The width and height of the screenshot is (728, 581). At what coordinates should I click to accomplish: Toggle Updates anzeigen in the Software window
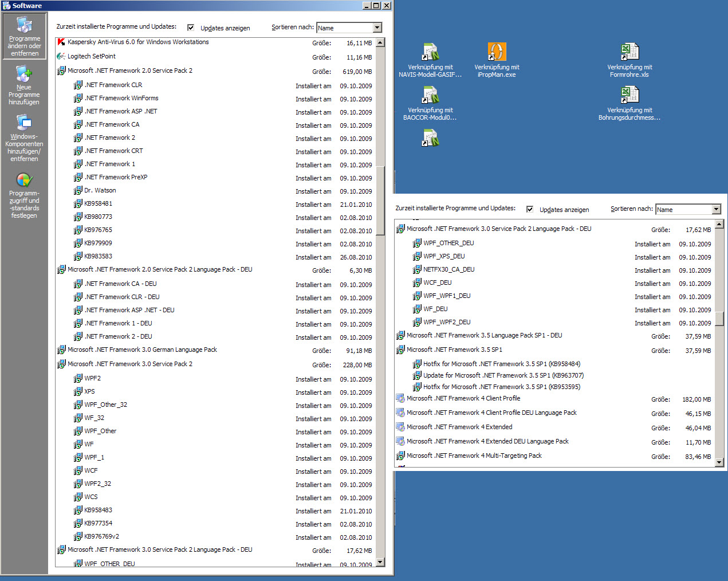pyautogui.click(x=191, y=28)
